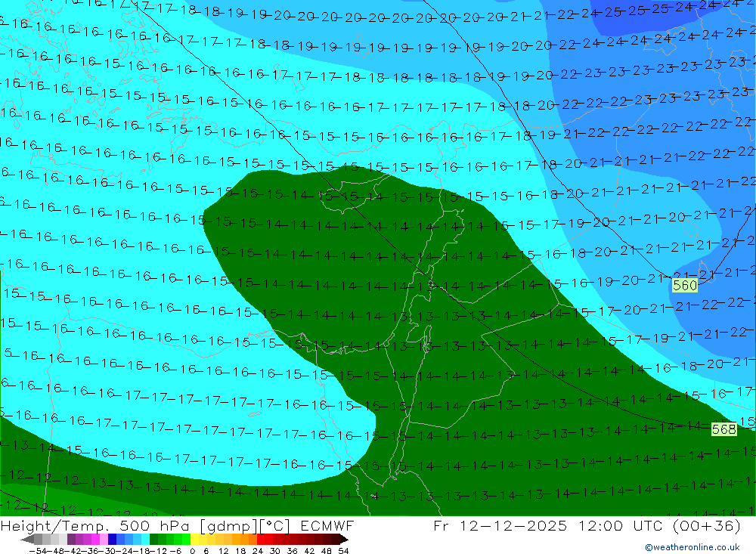
Task: Click the Height/Temp. title text
Action: [54, 526]
